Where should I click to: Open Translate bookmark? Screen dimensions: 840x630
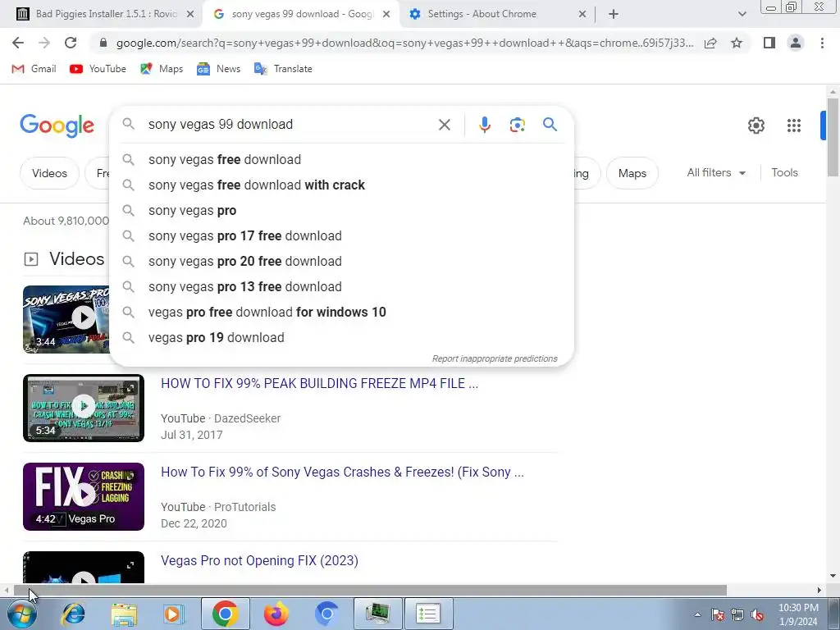283,69
